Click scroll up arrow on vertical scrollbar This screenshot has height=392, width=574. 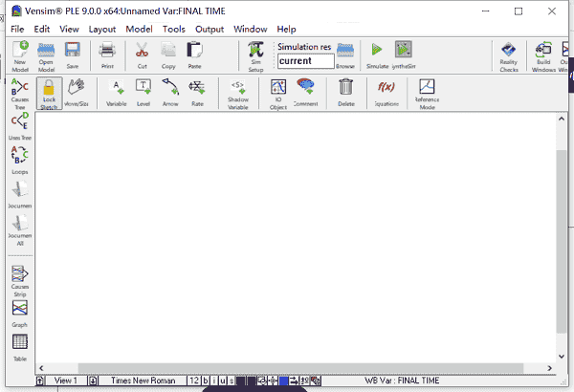click(562, 119)
